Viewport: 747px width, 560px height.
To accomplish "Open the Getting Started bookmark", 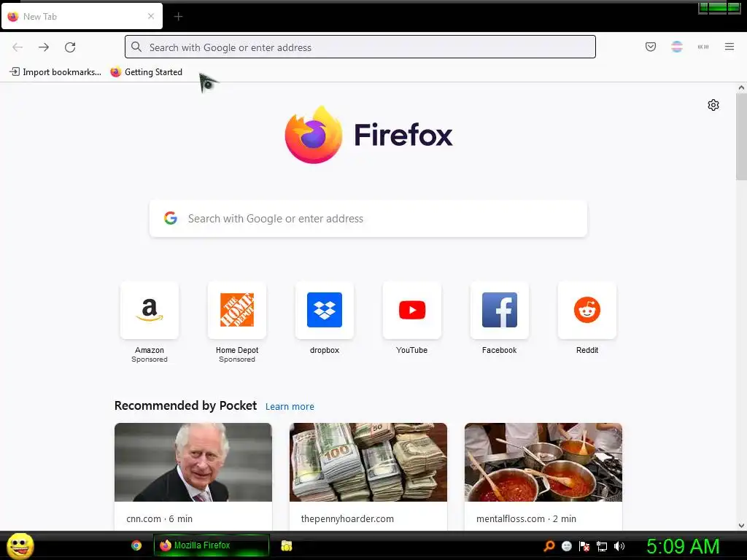I will point(147,72).
